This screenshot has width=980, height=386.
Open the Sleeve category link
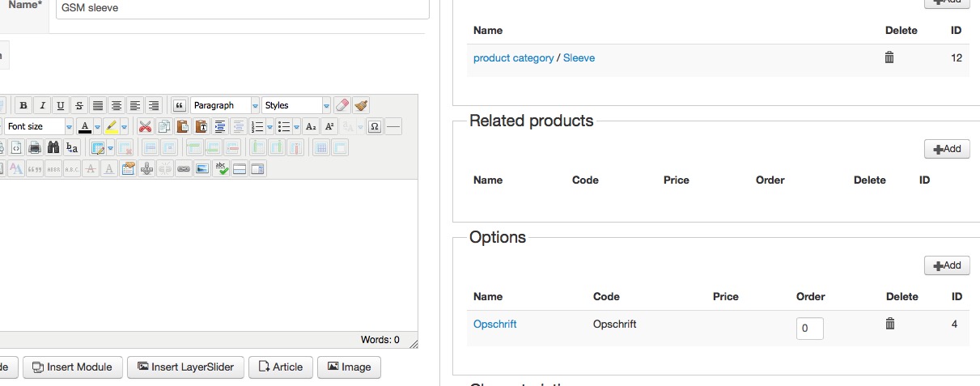click(x=579, y=57)
